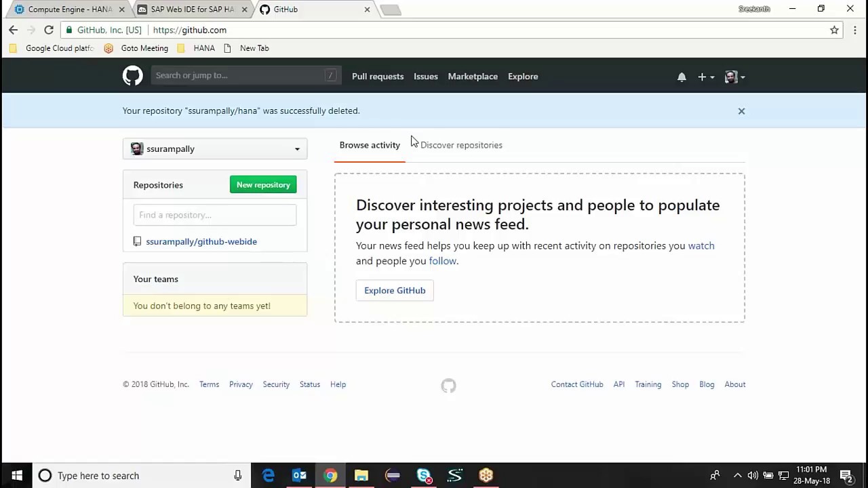Click the footer GitHub mark icon
The width and height of the screenshot is (868, 488).
click(448, 386)
